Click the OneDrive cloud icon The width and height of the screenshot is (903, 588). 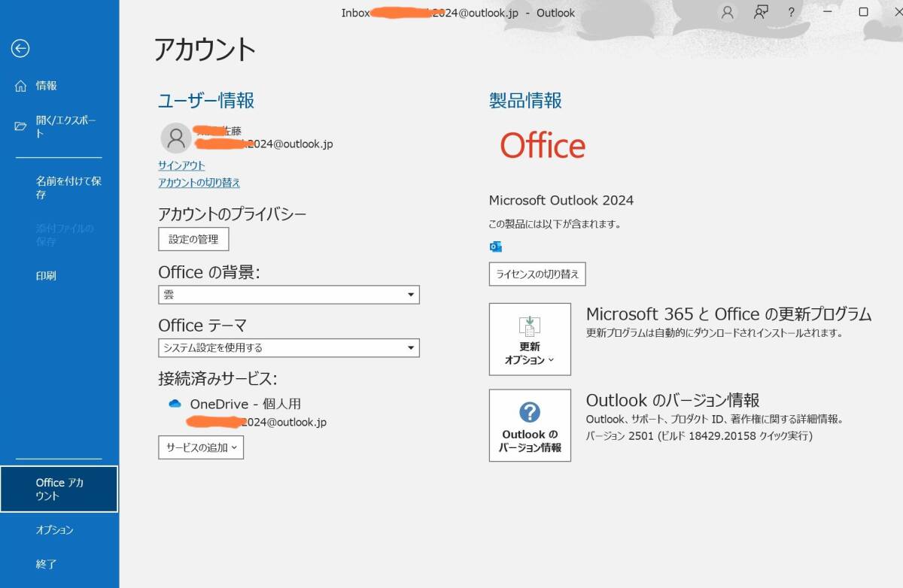(175, 404)
